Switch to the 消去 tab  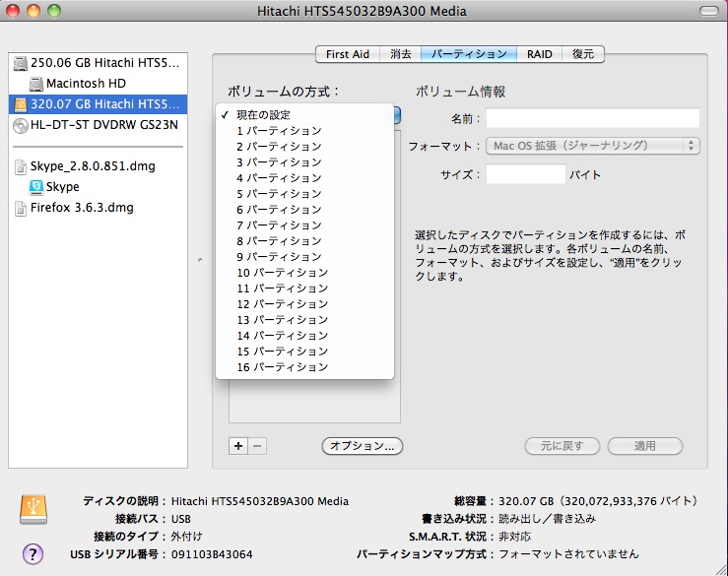click(x=400, y=54)
